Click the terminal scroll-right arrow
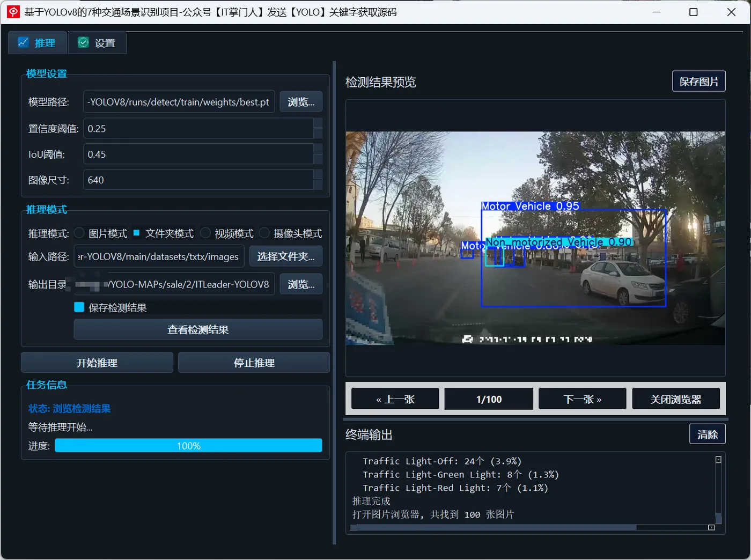751x560 pixels. [711, 527]
